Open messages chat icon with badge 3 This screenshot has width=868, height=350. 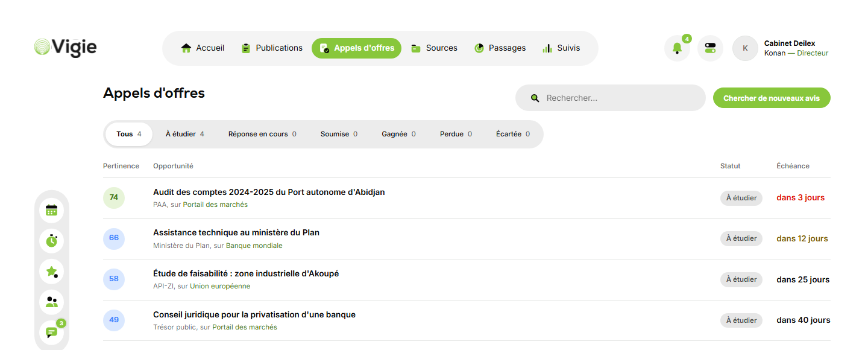[51, 332]
